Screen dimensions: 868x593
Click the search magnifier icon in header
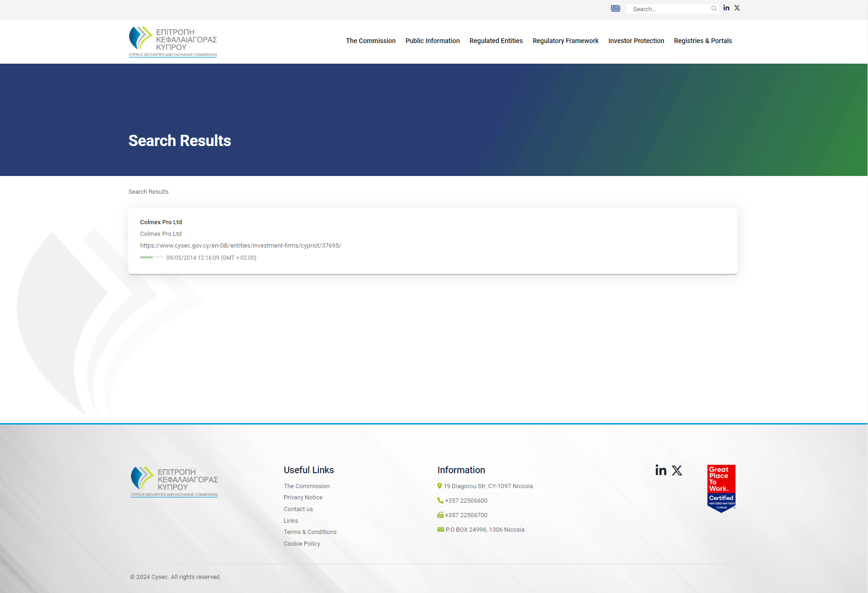(x=714, y=8)
